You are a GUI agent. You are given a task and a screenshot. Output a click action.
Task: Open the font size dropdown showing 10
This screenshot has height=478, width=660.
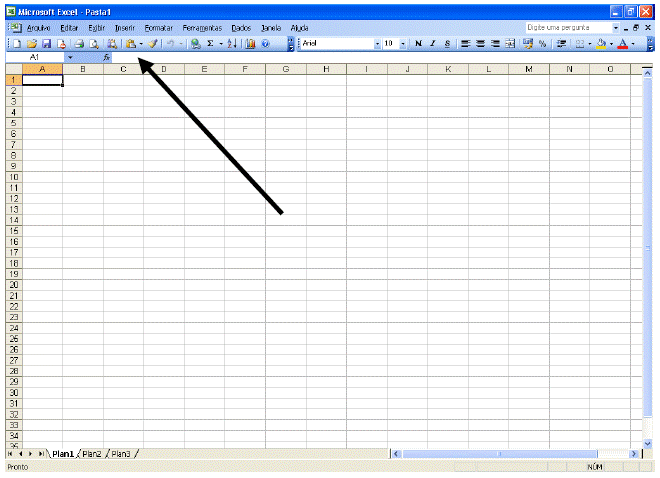click(403, 44)
